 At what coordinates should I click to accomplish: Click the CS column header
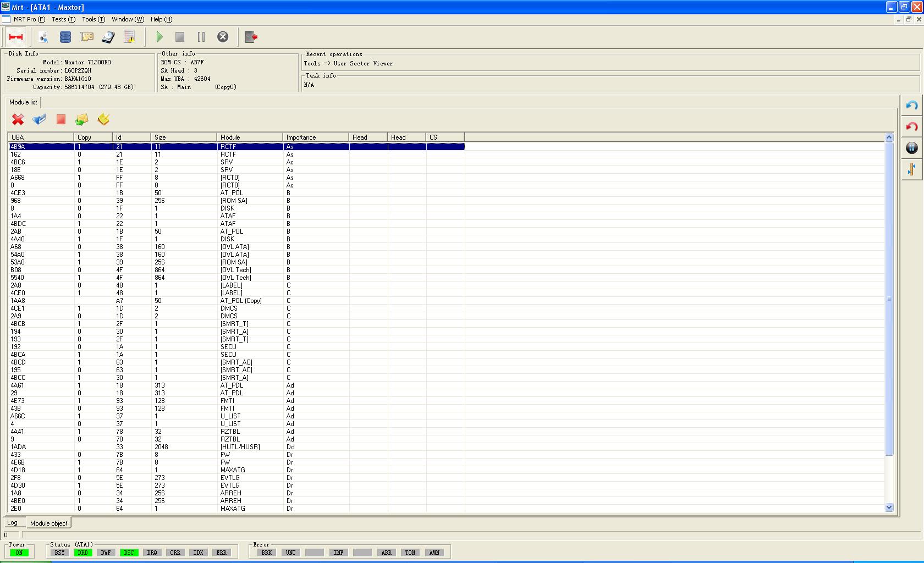[x=446, y=137]
